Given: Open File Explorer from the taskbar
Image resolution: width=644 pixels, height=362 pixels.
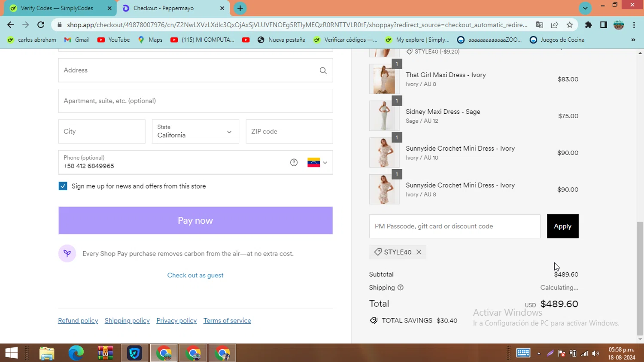Looking at the screenshot, I should (x=47, y=353).
